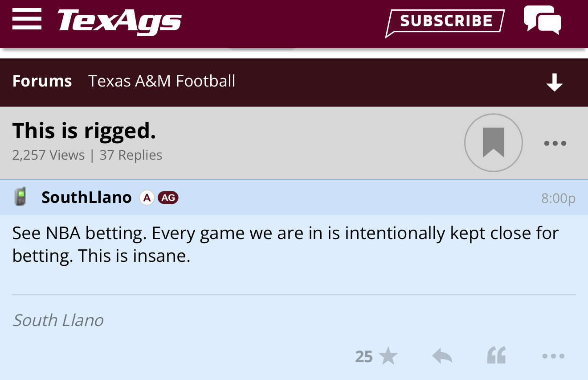Open the SouthLlano user profile
This screenshot has width=588, height=380.
click(x=86, y=197)
